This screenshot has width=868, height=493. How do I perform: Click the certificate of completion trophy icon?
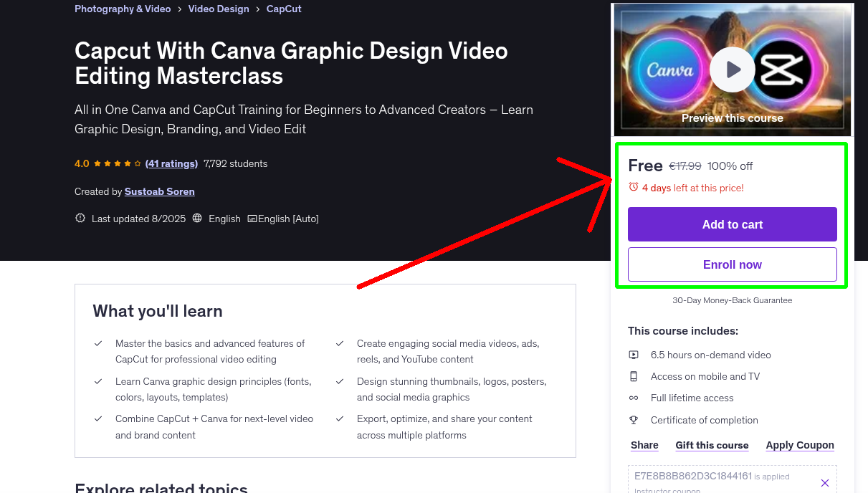[634, 420]
